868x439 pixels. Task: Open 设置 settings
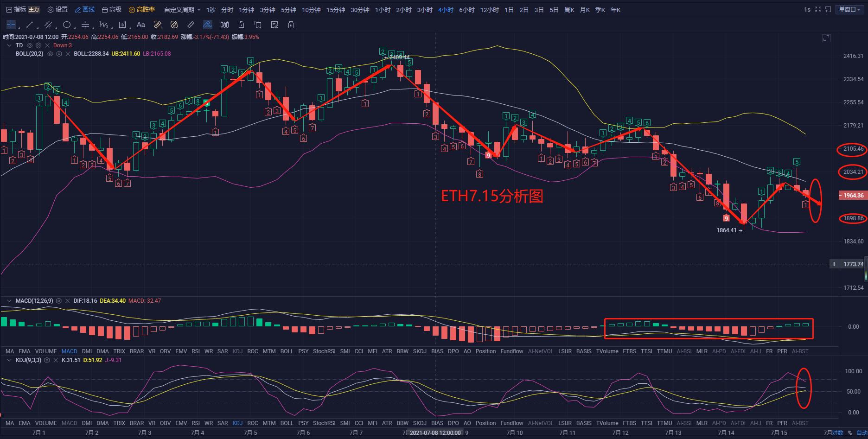pos(57,9)
